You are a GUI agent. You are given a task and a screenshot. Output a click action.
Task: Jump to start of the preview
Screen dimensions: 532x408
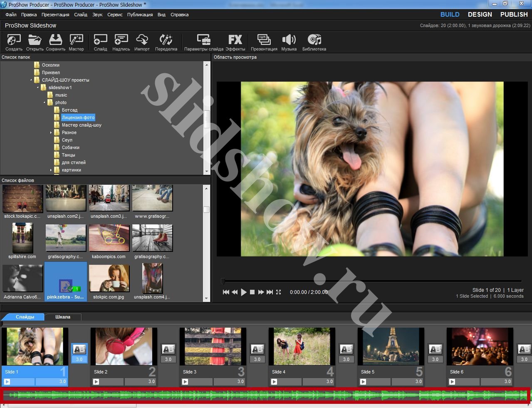226,292
